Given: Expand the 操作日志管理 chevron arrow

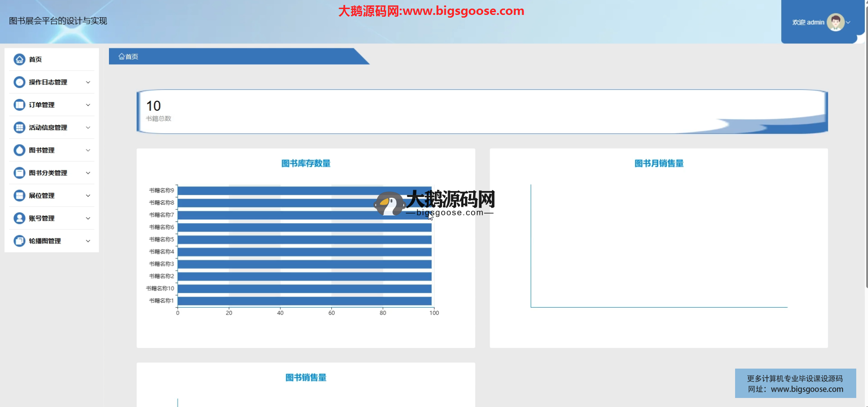Looking at the screenshot, I should [88, 82].
